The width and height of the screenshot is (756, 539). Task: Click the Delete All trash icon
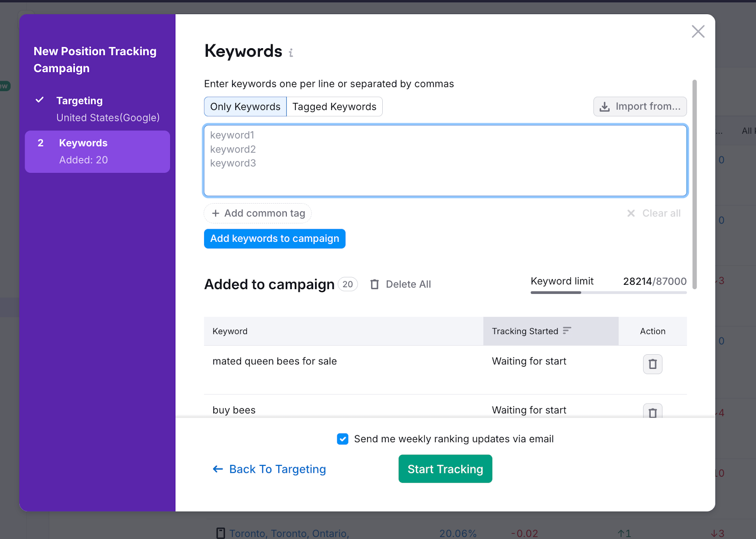(375, 284)
